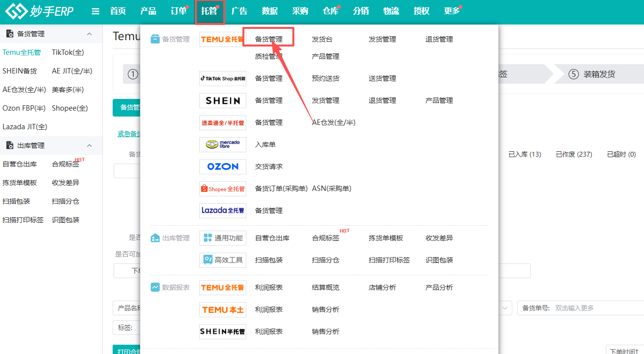Open the 仓库 navigation menu
The width and height of the screenshot is (644, 354).
click(331, 11)
